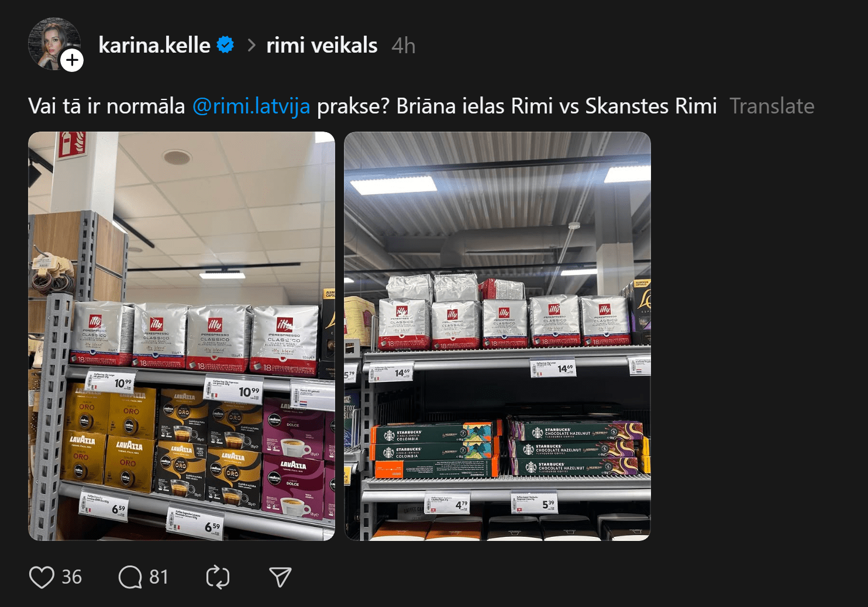Click the post caption text
The height and width of the screenshot is (607, 868).
click(373, 106)
